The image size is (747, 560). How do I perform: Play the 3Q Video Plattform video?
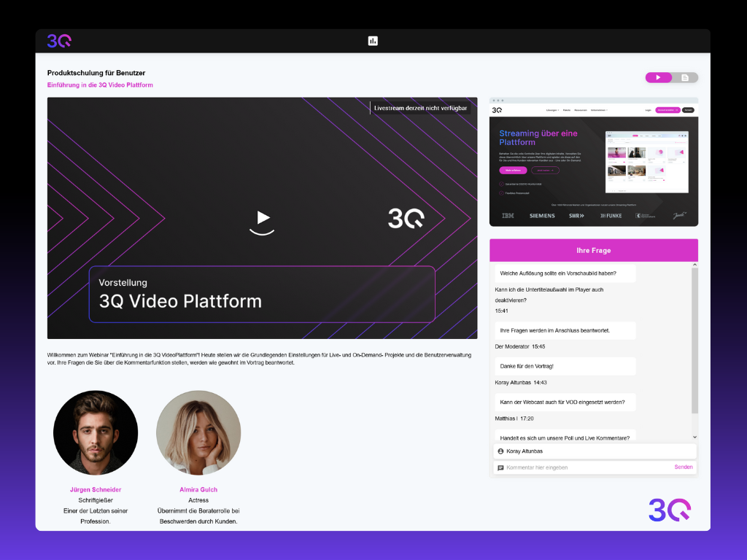click(262, 219)
